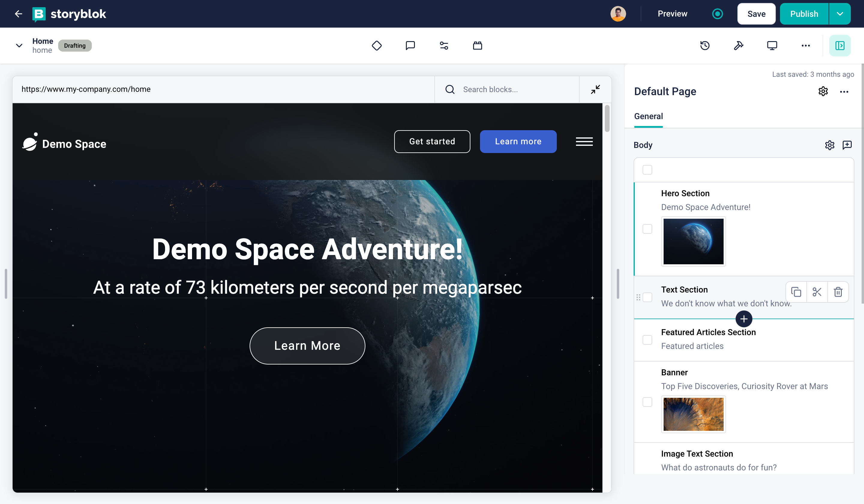Image resolution: width=864 pixels, height=504 pixels.
Task: Open Default Page three-dots options
Action: [844, 91]
